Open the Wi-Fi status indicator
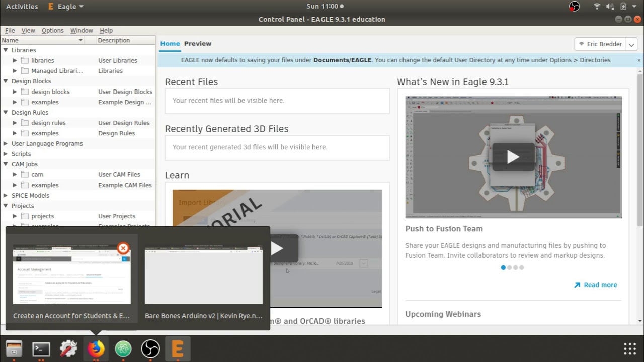The image size is (644, 362). click(x=597, y=6)
